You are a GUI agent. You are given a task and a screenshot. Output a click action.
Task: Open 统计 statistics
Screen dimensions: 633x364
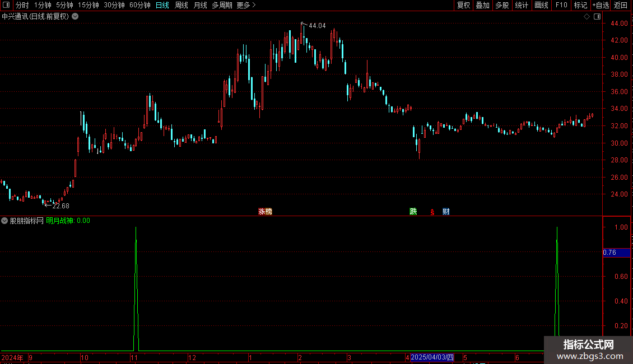[522, 5]
